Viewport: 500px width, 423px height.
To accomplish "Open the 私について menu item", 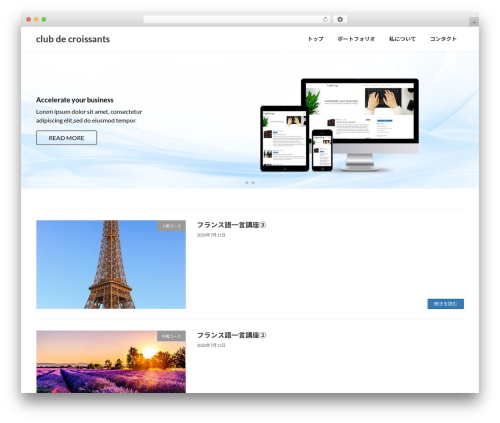I will [402, 39].
